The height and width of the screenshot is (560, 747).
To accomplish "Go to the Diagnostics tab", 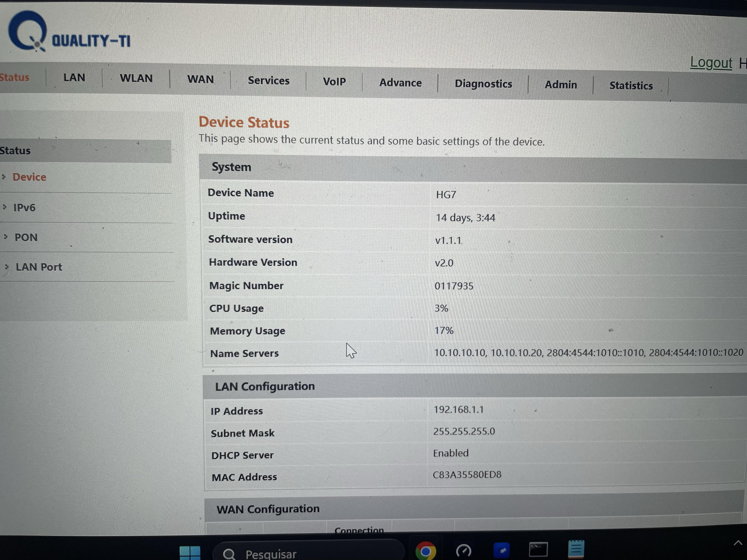I will tap(483, 84).
